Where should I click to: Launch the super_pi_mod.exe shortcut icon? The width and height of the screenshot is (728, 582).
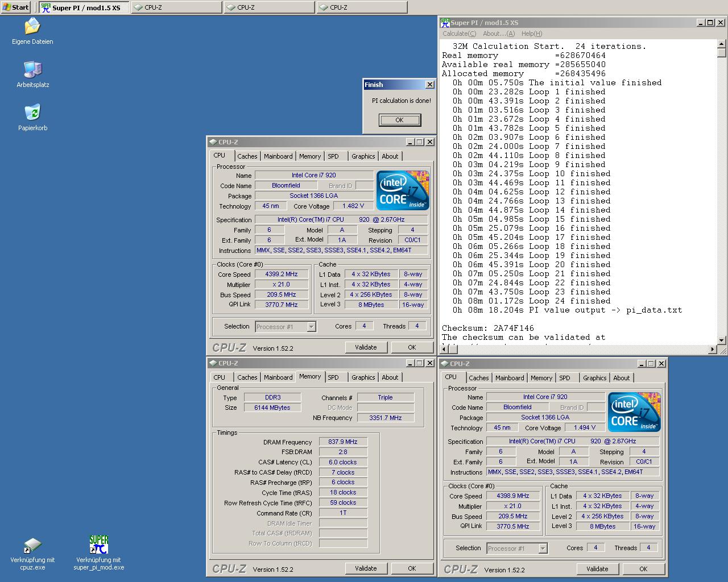pyautogui.click(x=98, y=544)
